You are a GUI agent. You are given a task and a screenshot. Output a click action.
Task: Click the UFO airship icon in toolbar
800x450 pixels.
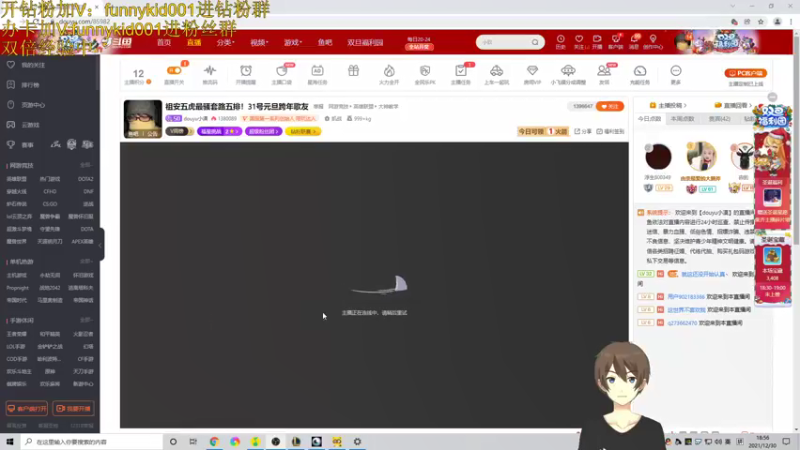point(568,70)
